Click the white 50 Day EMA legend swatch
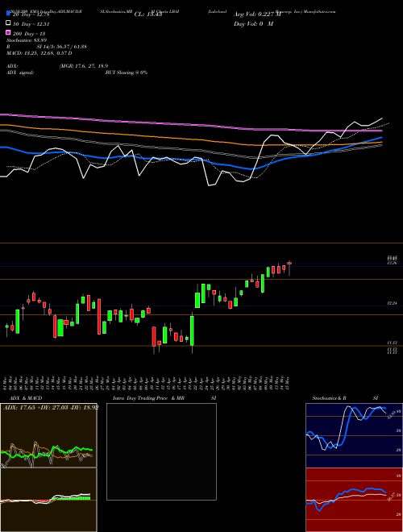 8,23
